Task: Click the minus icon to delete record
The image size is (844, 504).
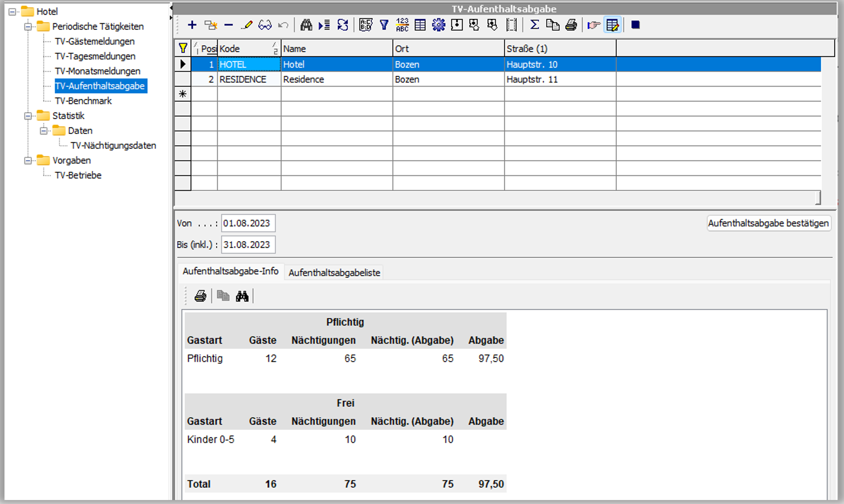Action: [x=228, y=25]
